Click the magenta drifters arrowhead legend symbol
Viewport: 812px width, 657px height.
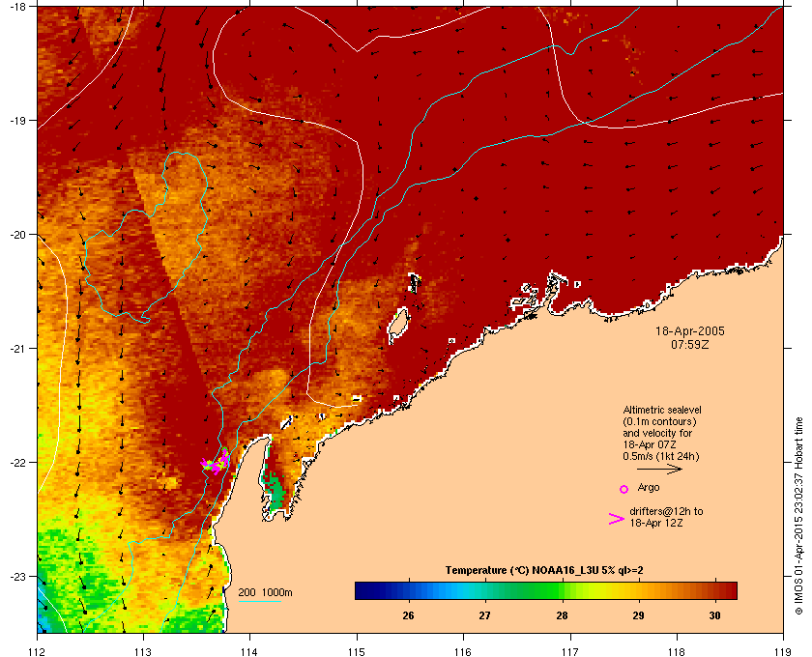point(616,519)
